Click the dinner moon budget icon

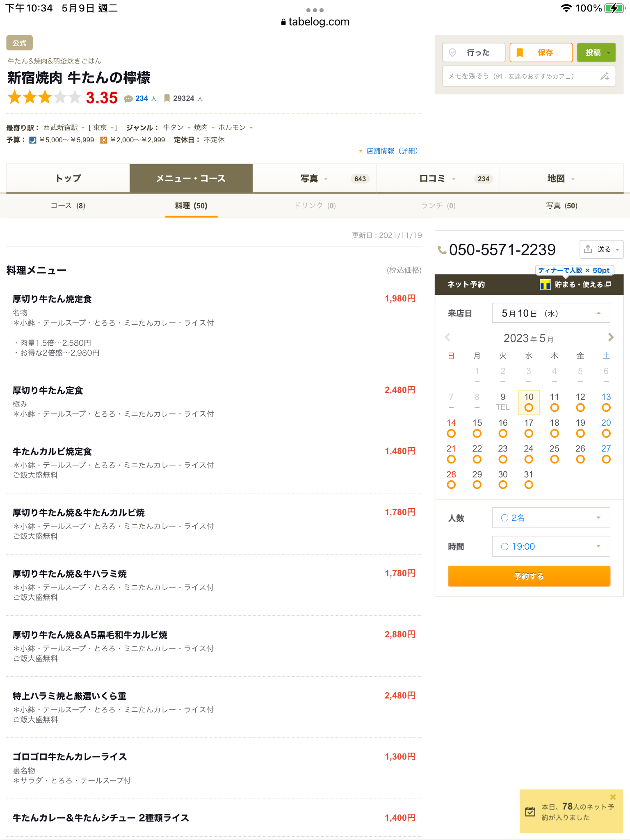(33, 140)
